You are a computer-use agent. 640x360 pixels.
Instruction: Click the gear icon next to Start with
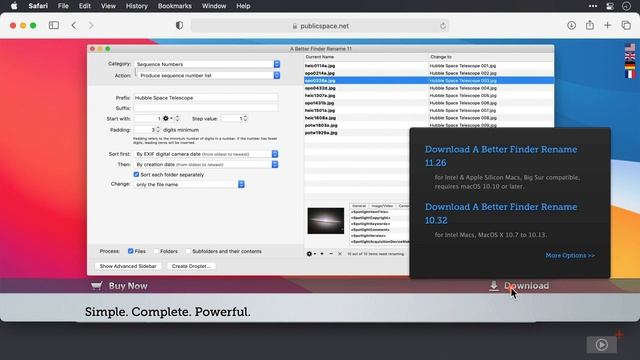166,118
